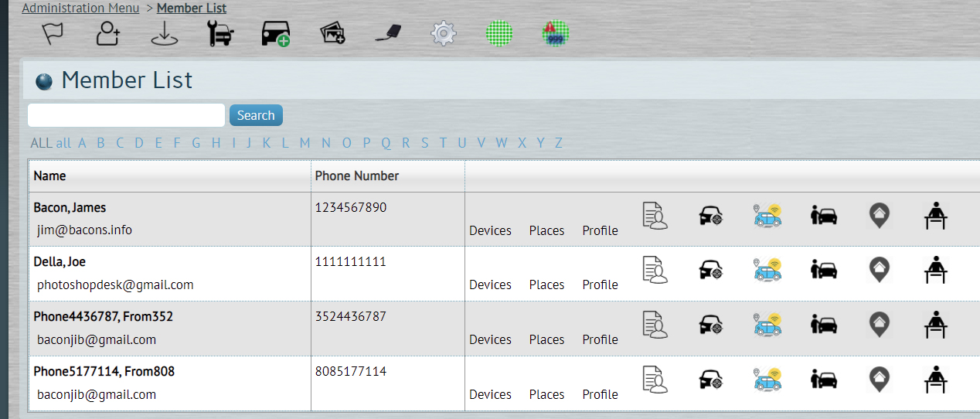
Task: Click desk person icon for Phone5177114 row
Action: click(936, 379)
